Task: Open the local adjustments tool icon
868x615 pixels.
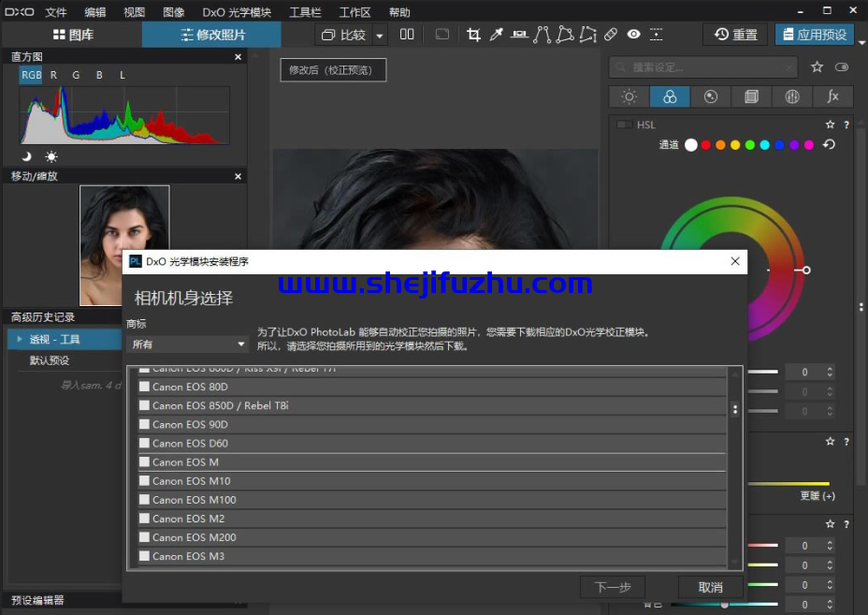Action: (x=656, y=35)
